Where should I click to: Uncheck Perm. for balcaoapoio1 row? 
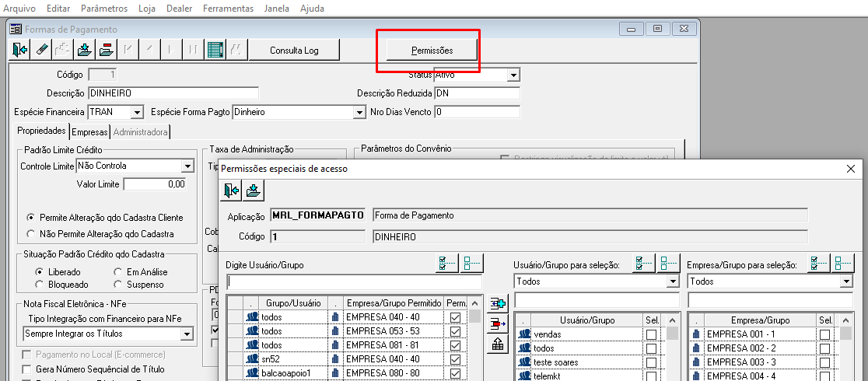click(x=456, y=373)
